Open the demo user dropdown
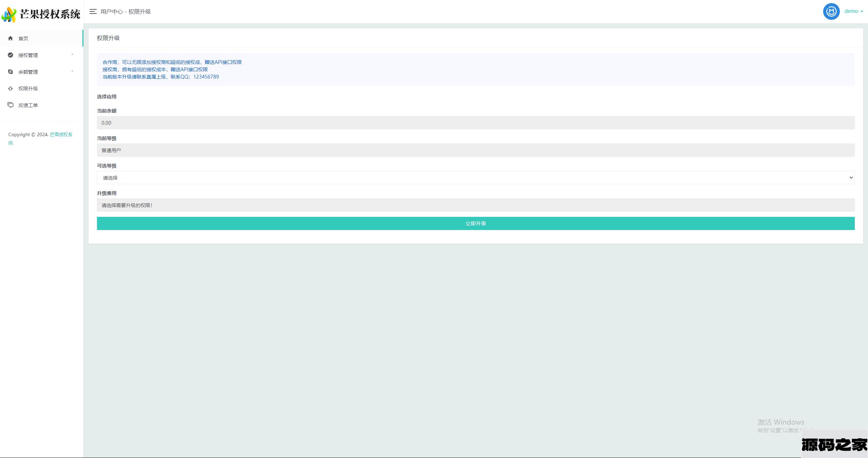This screenshot has width=868, height=458. point(853,11)
